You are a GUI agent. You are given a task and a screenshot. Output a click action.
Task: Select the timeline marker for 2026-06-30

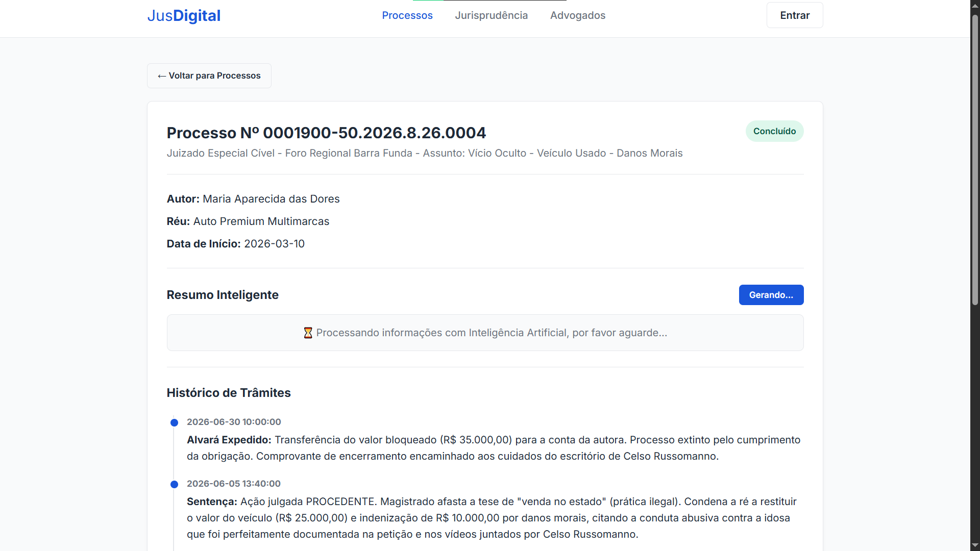[174, 422]
